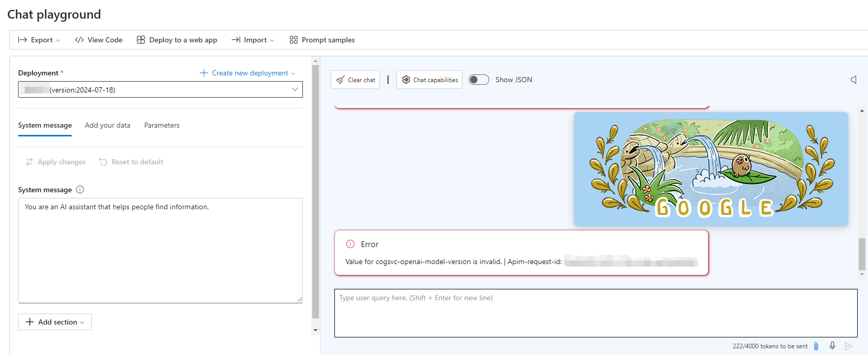
Task: Click inside the System message text area
Action: click(160, 251)
